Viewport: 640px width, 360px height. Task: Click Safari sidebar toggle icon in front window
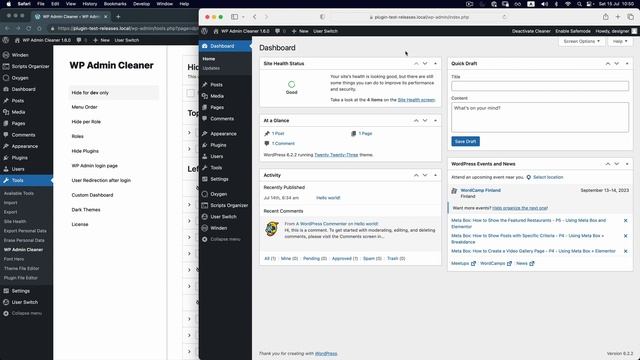click(x=235, y=17)
